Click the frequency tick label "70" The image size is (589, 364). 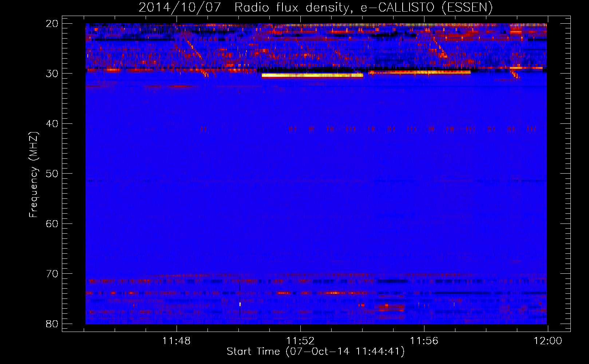(x=52, y=274)
